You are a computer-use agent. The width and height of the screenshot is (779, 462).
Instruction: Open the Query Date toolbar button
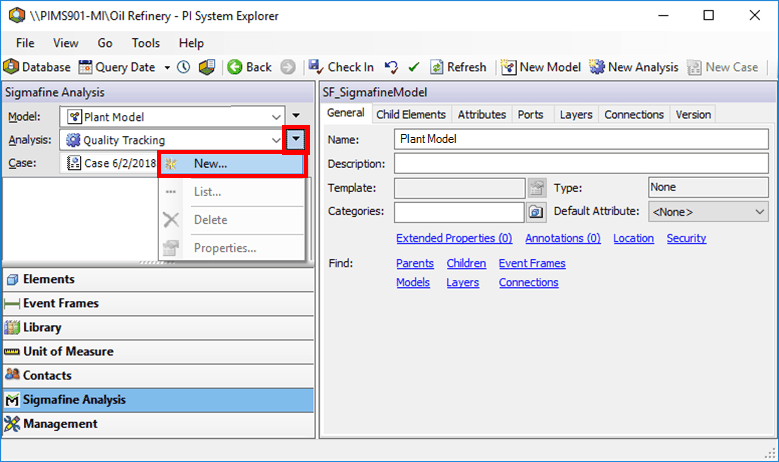click(118, 67)
